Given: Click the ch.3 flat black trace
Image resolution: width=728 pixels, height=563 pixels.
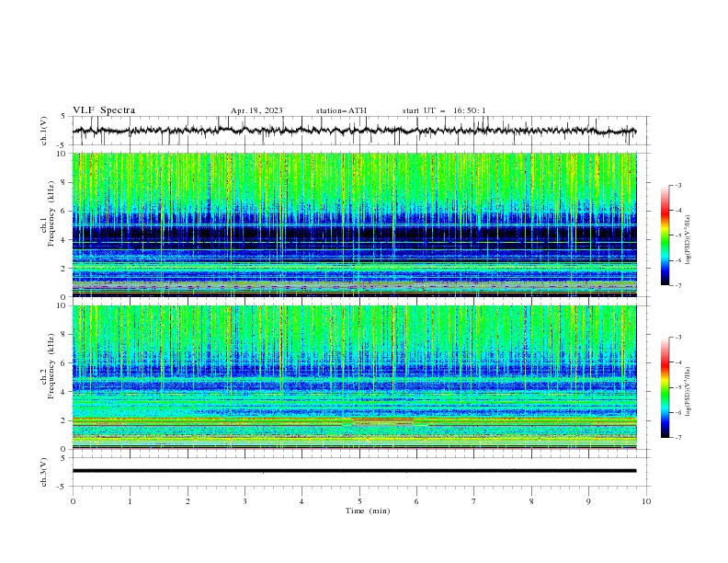Looking at the screenshot, I should pyautogui.click(x=354, y=471).
